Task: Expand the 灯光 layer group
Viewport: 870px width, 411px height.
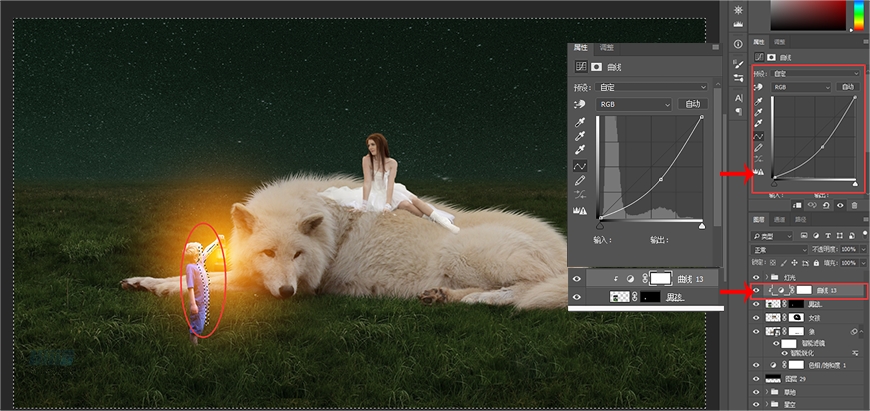Action: (768, 276)
